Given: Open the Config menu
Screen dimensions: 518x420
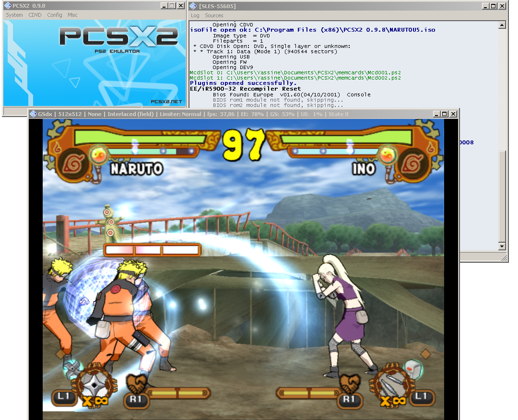Looking at the screenshot, I should [x=55, y=15].
